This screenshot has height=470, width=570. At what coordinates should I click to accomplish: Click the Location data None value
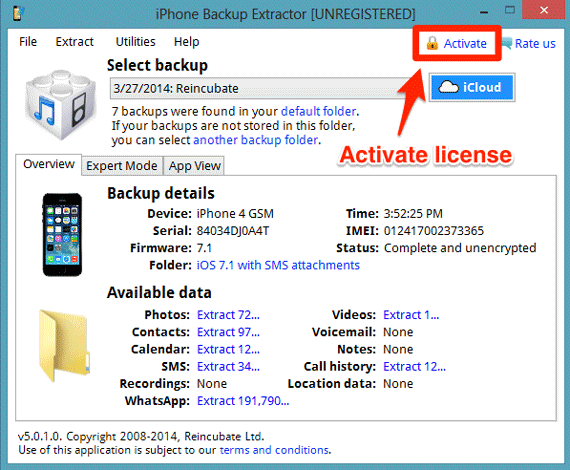point(398,384)
